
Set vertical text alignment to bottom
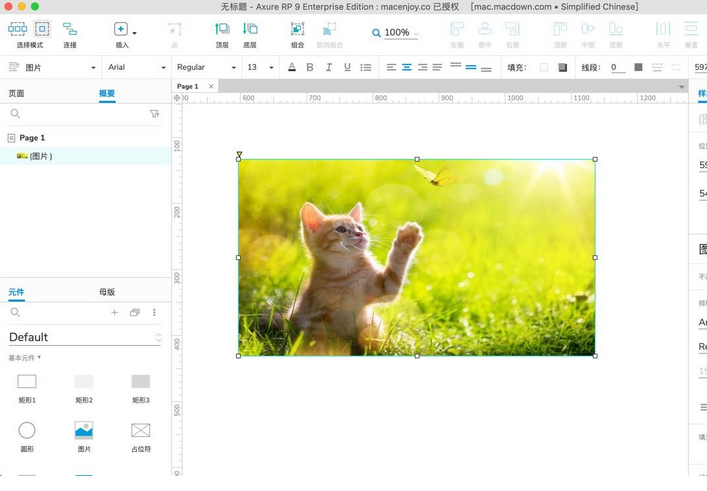[x=486, y=69]
